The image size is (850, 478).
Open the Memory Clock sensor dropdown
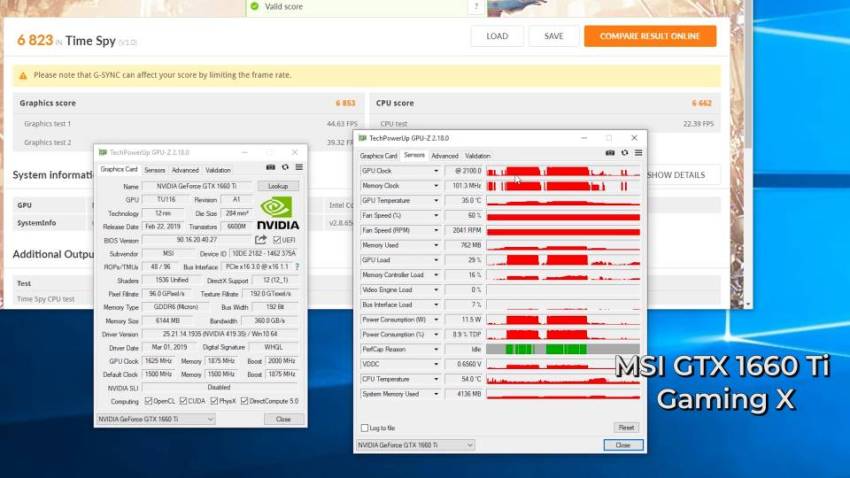click(436, 186)
